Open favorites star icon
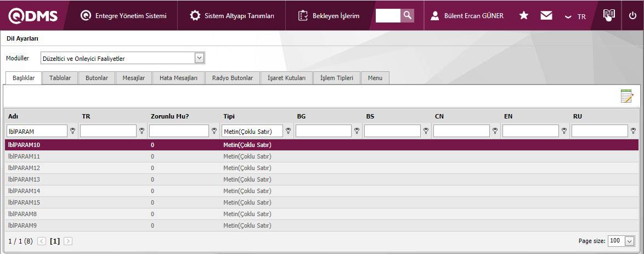Viewport: 644px width, 254px height. (524, 16)
